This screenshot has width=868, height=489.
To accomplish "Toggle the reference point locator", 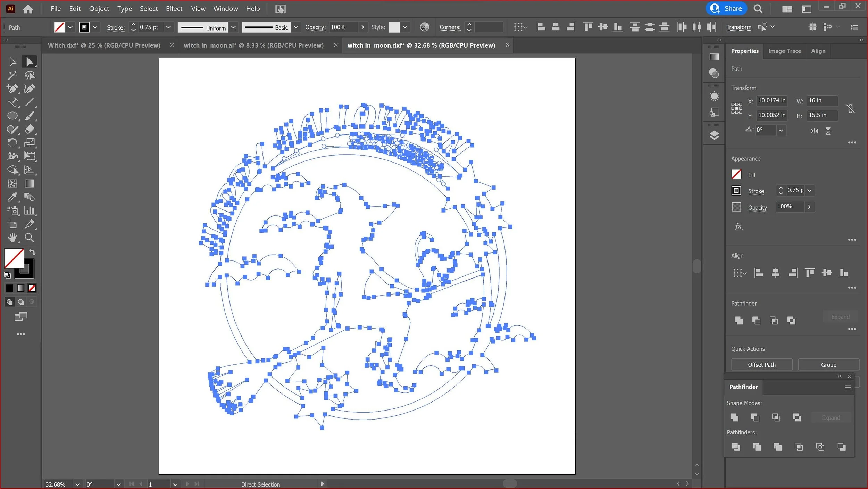I will (x=736, y=108).
